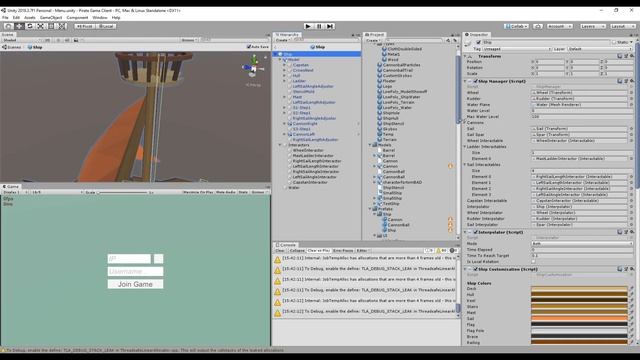Viewport: 640px width, 360px height.
Task: Expand the Capstan hierarchy item
Action: click(284, 65)
